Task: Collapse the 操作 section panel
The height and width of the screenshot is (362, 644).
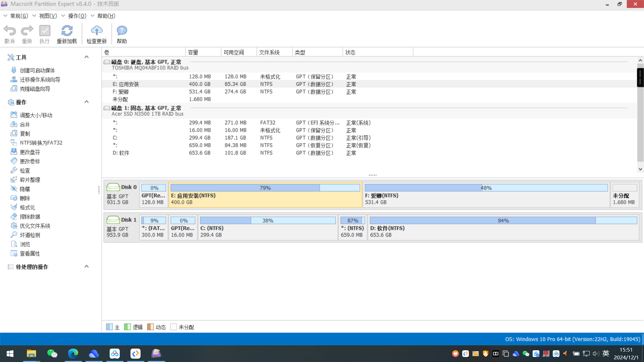Action: [87, 103]
